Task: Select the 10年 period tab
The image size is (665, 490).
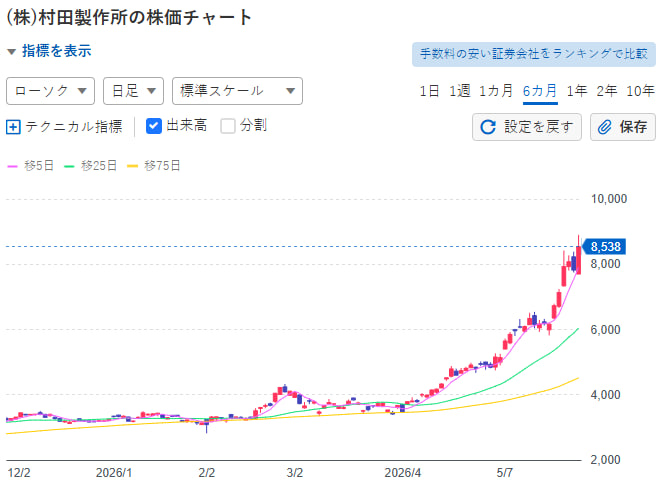Action: pyautogui.click(x=640, y=91)
